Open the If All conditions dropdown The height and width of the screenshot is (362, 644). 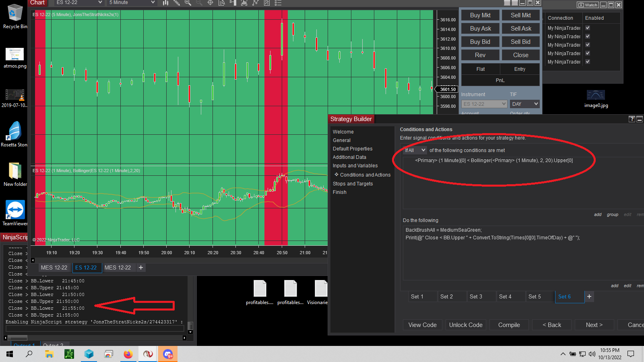point(415,150)
